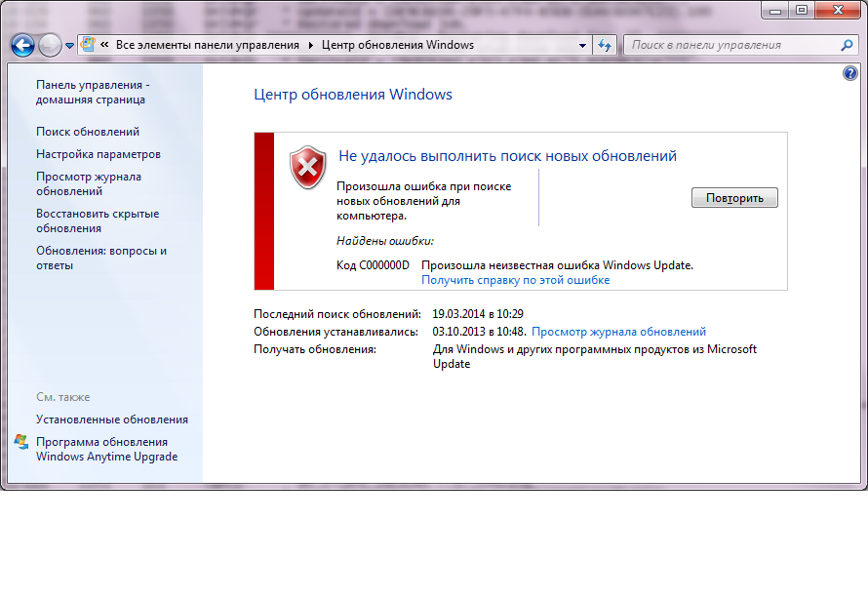Close the Windows Update window

[x=838, y=10]
